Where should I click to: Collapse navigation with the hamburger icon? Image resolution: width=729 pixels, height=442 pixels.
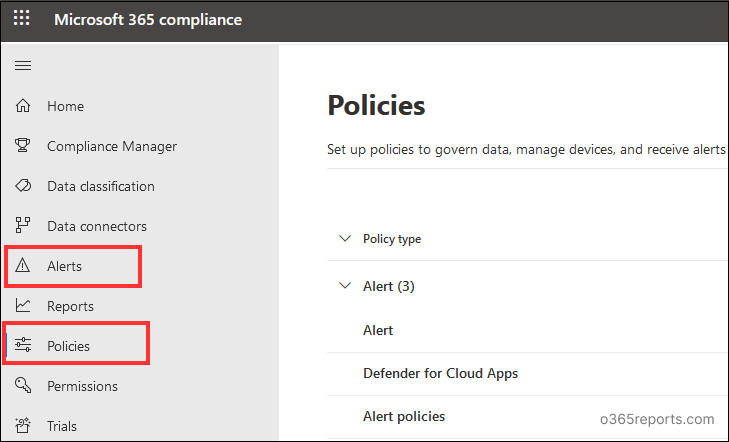23,66
